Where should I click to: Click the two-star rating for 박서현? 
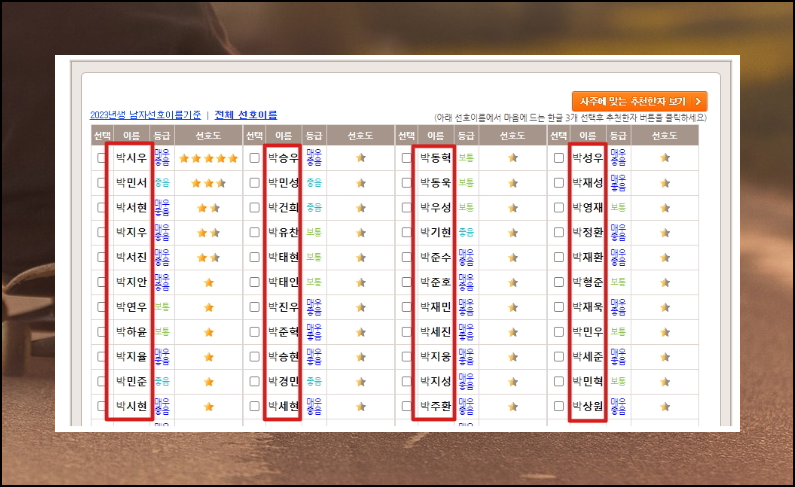[x=208, y=208]
